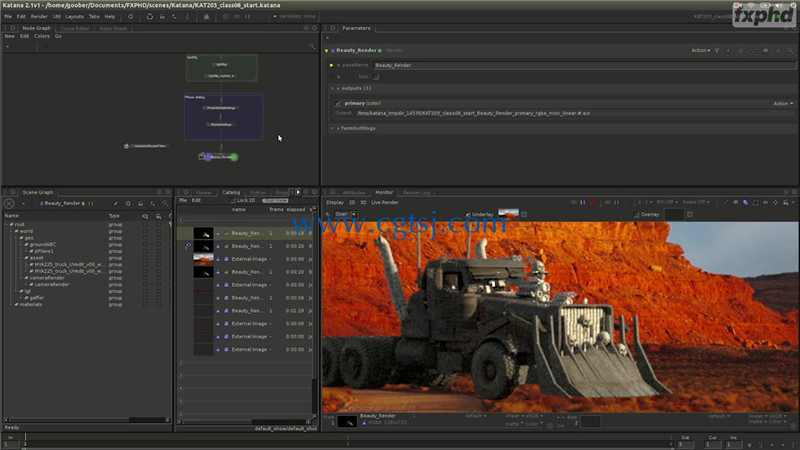Viewport: 800px width, 450px height.
Task: Click the gear icon in Scene Graph toolbar
Action: (128, 204)
